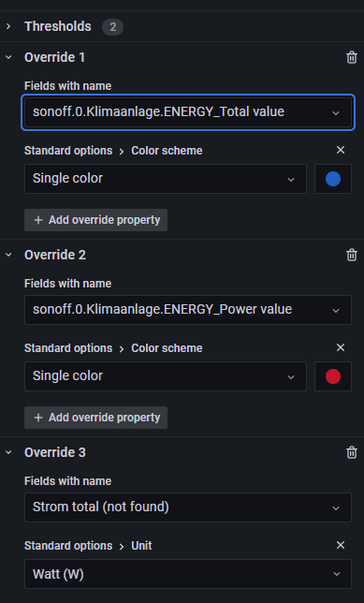Delete Override 1 with trash icon
The width and height of the screenshot is (364, 603).
[x=351, y=57]
